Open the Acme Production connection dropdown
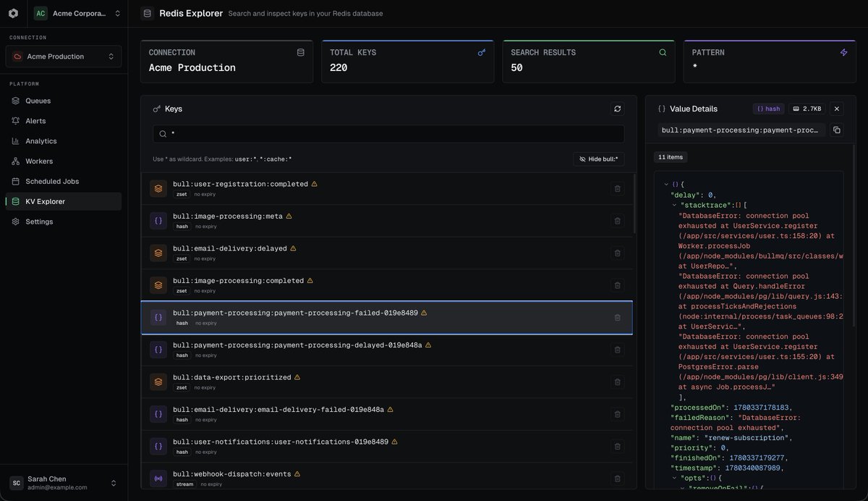Viewport: 868px width, 501px height. click(64, 56)
